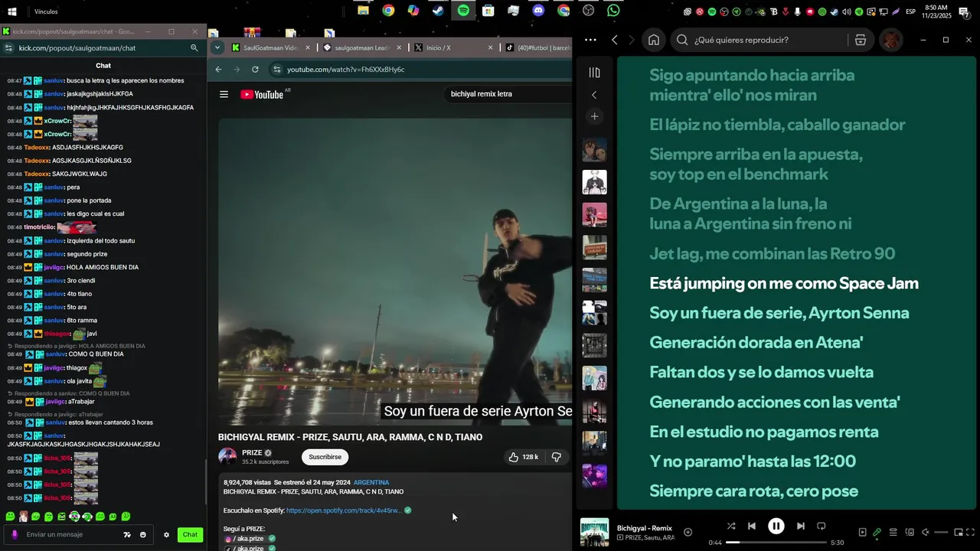Jump to lyric "Siempre cara rota, cero pose"
The width and height of the screenshot is (980, 551).
point(753,491)
